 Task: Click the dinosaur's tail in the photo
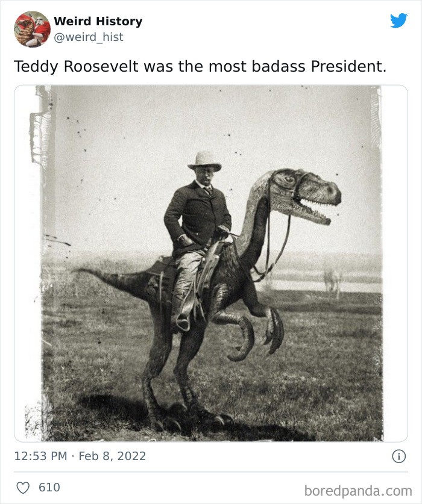click(x=111, y=279)
